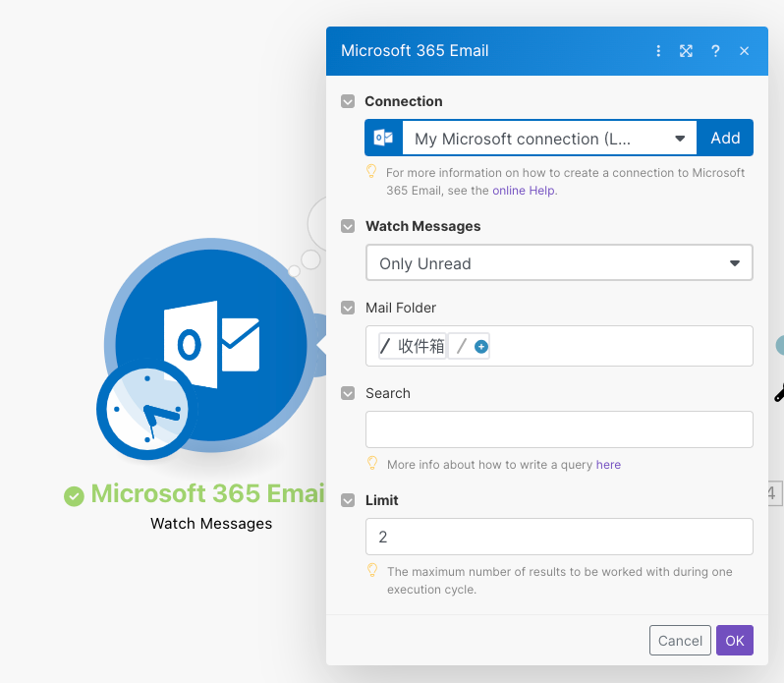Add folder level with the blue plus icon

[481, 347]
